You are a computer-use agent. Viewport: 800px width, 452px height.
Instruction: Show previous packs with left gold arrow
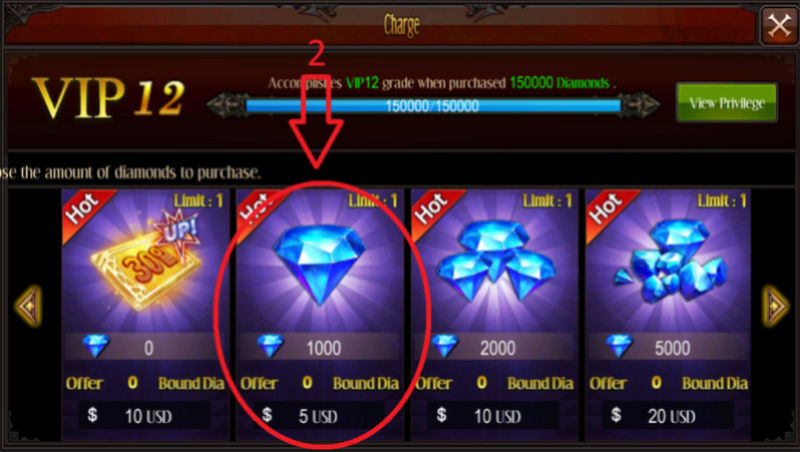[x=29, y=306]
